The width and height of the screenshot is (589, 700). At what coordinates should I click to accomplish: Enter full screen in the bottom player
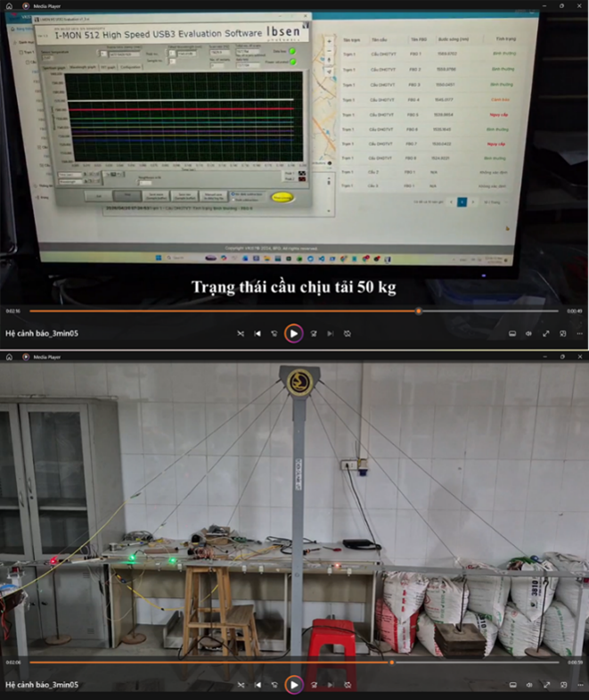tap(546, 684)
